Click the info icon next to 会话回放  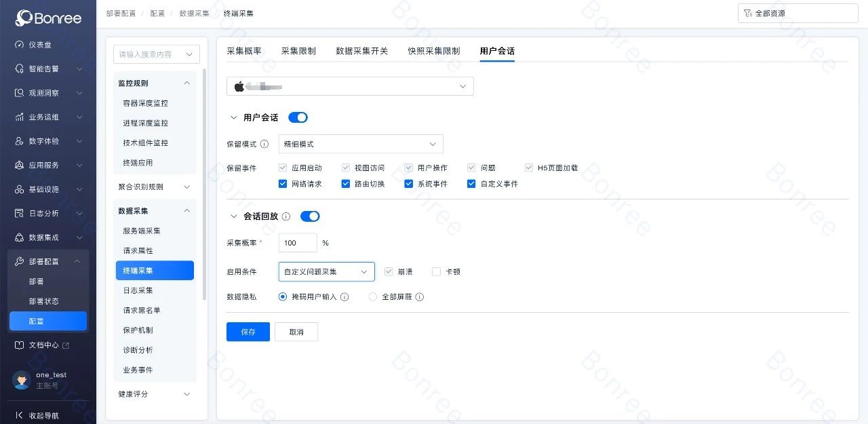coord(286,216)
